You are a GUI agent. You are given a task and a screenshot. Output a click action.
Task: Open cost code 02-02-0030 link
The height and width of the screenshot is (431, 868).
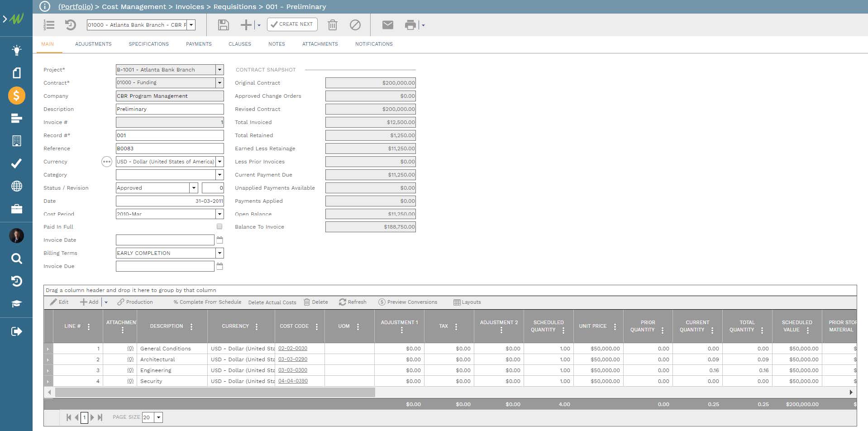pos(292,348)
